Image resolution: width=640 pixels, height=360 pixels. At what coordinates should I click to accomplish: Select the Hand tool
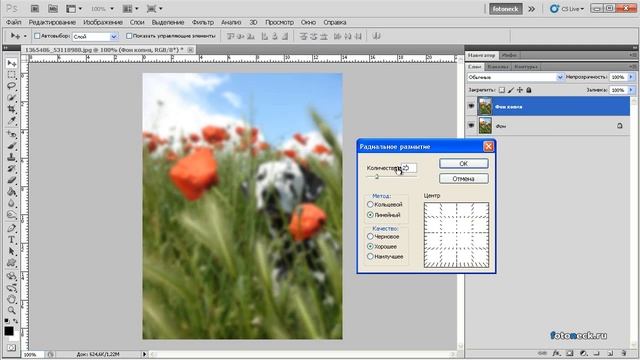pos(11,299)
